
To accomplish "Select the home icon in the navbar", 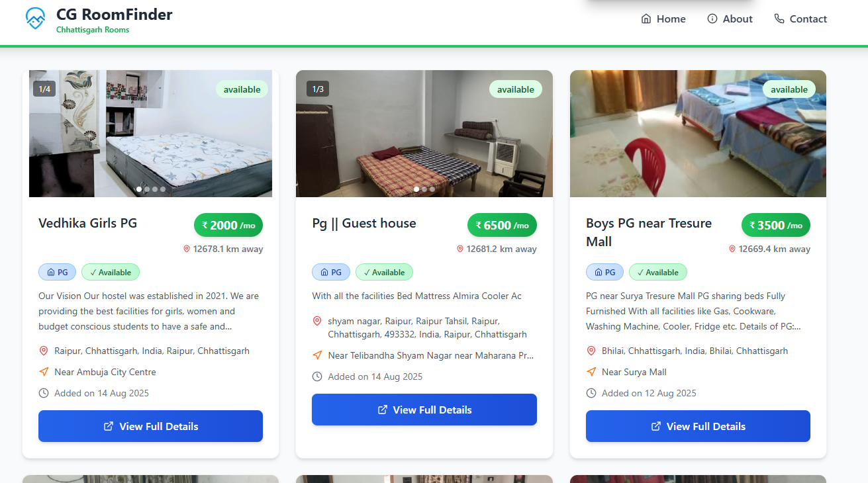I will click(645, 19).
